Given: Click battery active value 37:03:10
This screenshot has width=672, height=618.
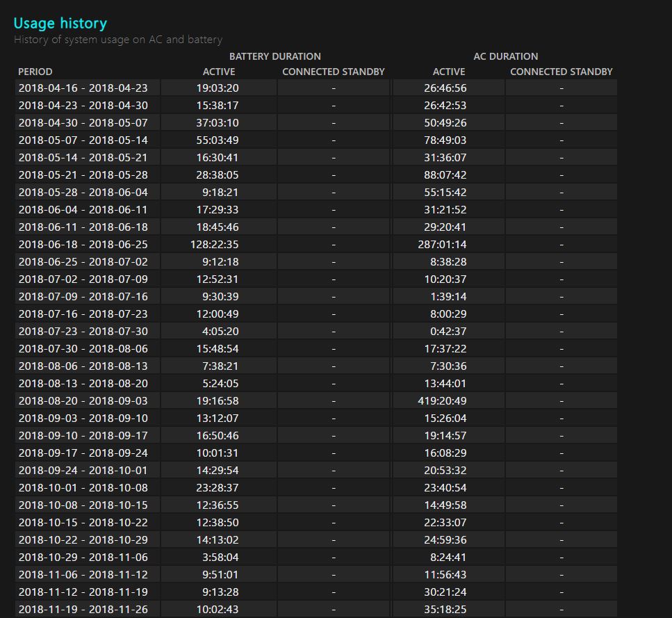Looking at the screenshot, I should pyautogui.click(x=218, y=122).
